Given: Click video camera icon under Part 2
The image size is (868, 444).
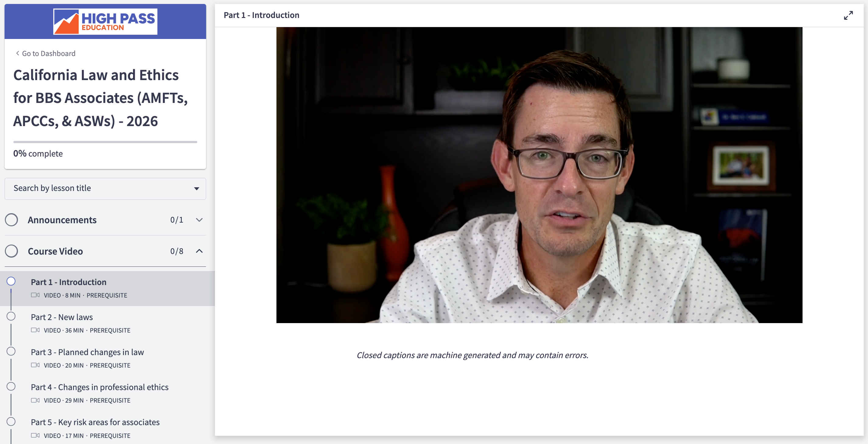Looking at the screenshot, I should click(35, 330).
